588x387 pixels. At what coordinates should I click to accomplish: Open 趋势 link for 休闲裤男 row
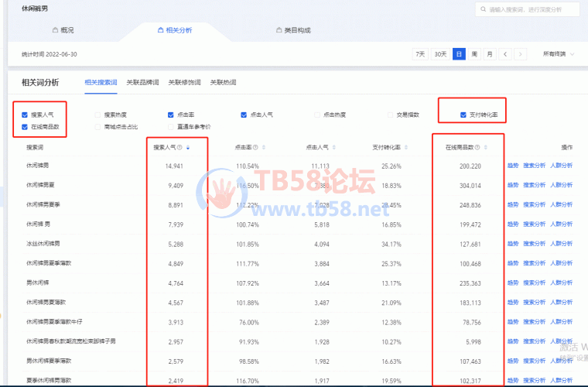tap(513, 166)
